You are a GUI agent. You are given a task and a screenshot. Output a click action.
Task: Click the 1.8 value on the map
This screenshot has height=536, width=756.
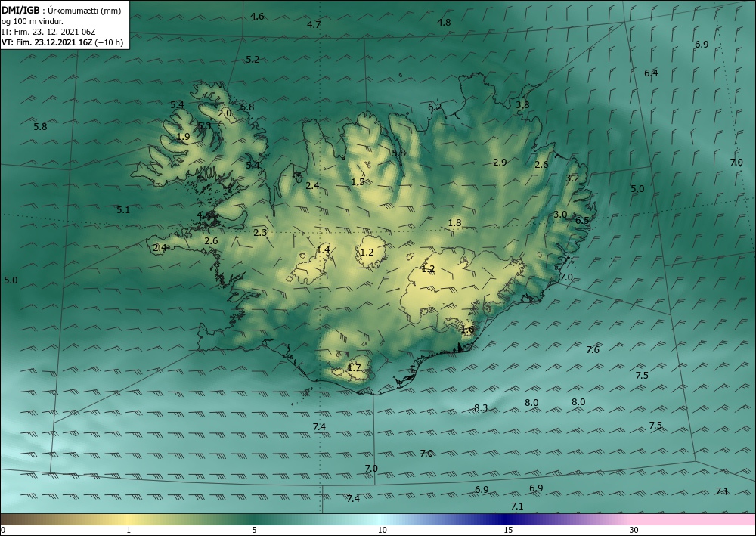[454, 223]
